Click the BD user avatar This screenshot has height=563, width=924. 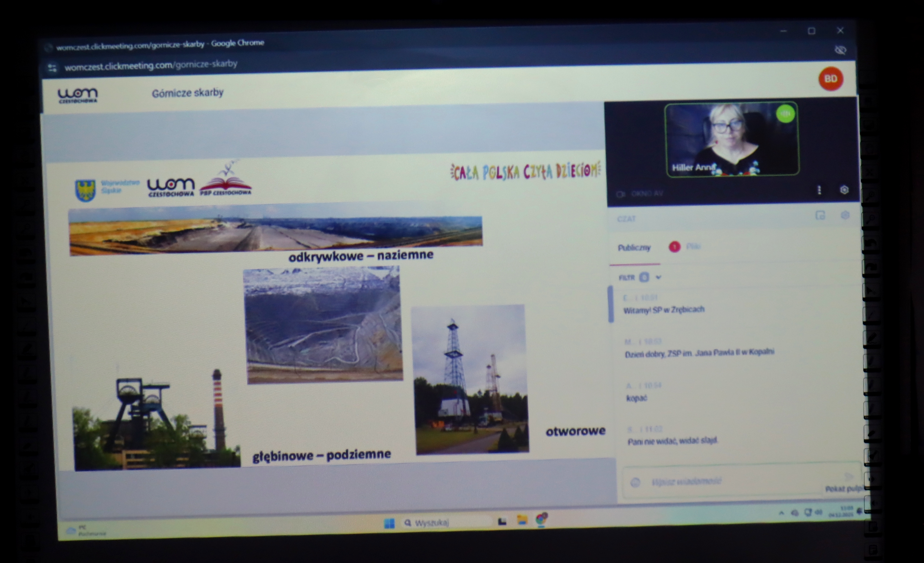coord(831,79)
